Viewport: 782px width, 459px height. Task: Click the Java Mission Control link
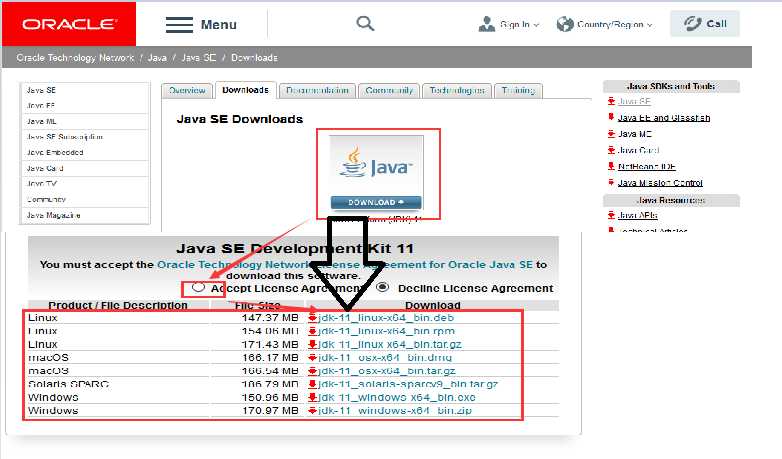(x=660, y=183)
